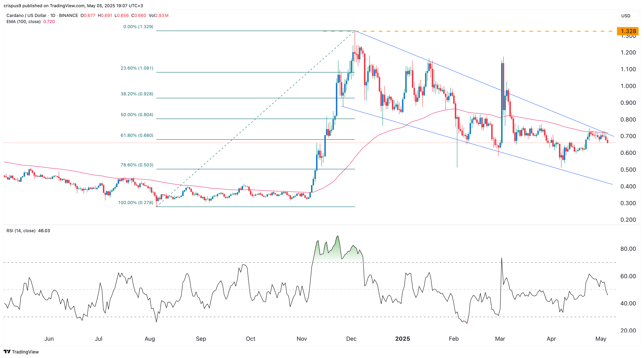This screenshot has width=644, height=358.
Task: Select the RSI (14, close) indicator label
Action: click(x=21, y=231)
